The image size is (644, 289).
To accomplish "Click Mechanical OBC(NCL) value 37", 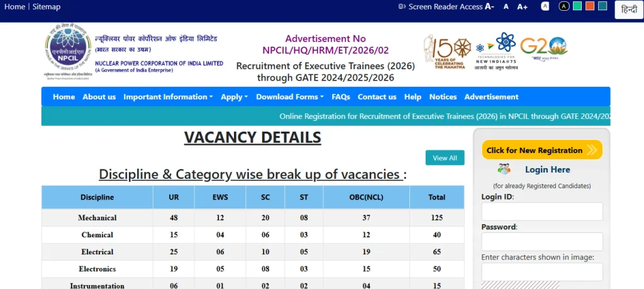I will coord(367,218).
